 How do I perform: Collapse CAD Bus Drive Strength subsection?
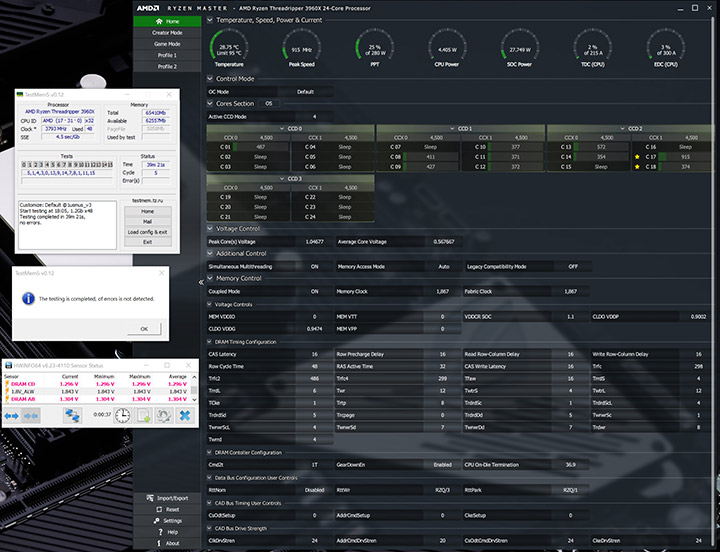209,529
